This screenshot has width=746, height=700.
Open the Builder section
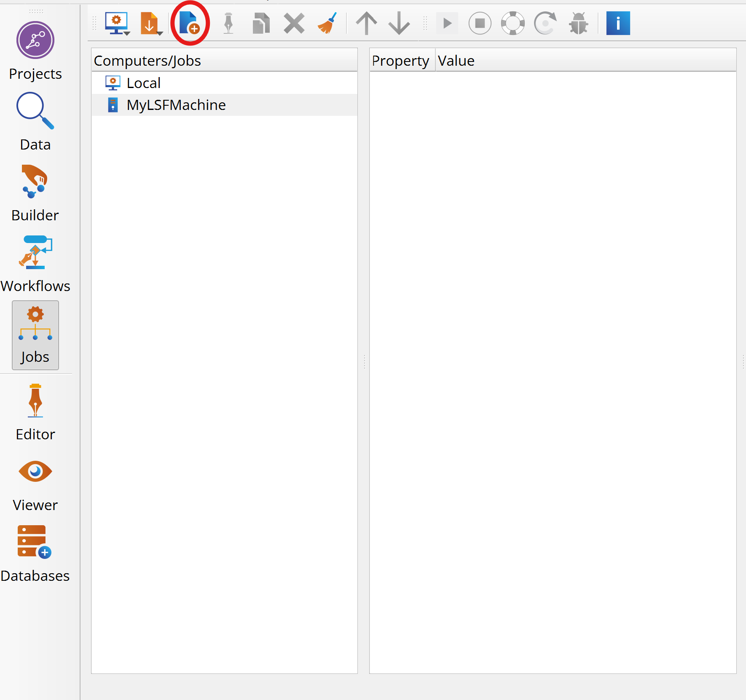click(35, 192)
